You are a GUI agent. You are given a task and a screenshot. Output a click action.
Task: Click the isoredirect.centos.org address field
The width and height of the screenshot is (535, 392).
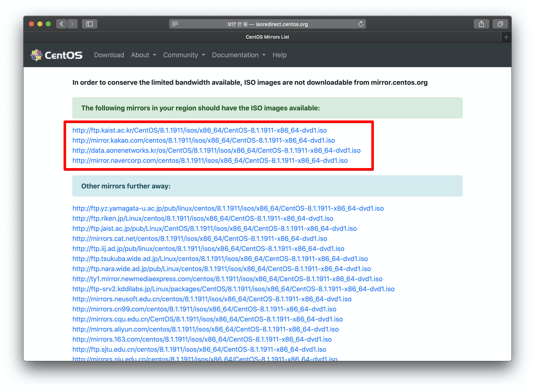(267, 24)
